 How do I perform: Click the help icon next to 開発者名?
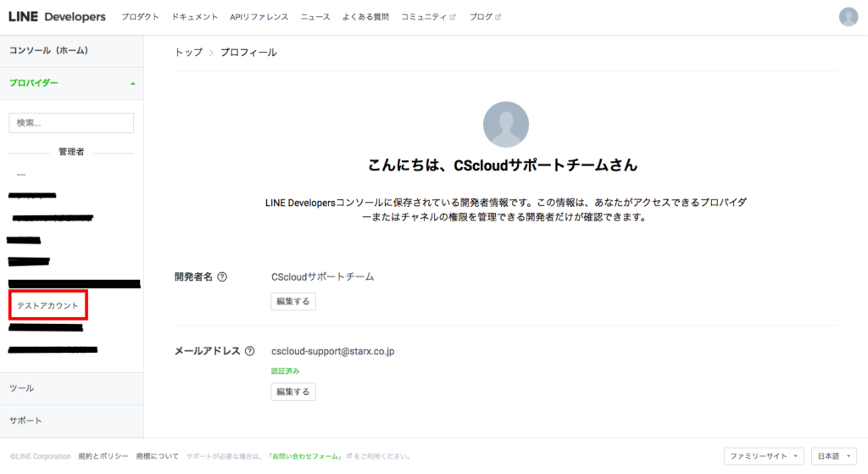click(222, 277)
